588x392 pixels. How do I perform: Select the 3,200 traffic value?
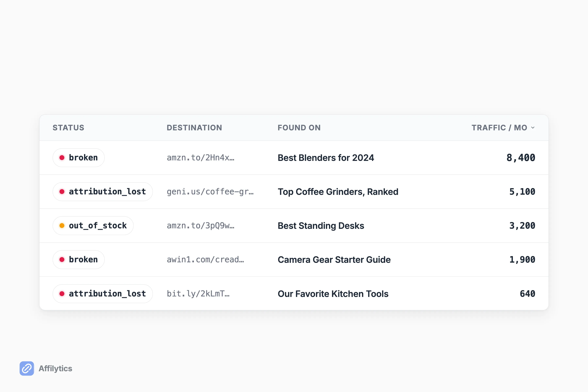[x=522, y=226]
